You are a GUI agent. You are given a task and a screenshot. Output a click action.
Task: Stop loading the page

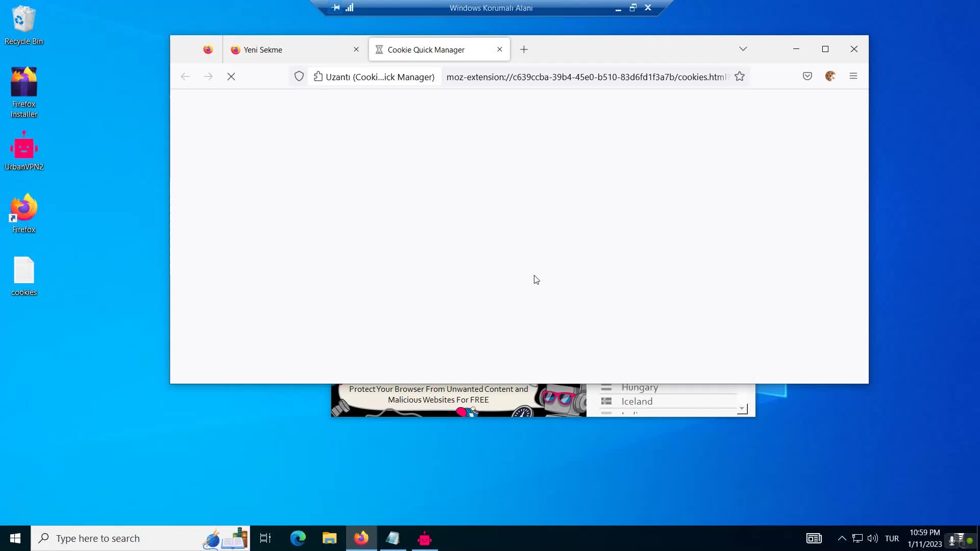click(x=231, y=77)
